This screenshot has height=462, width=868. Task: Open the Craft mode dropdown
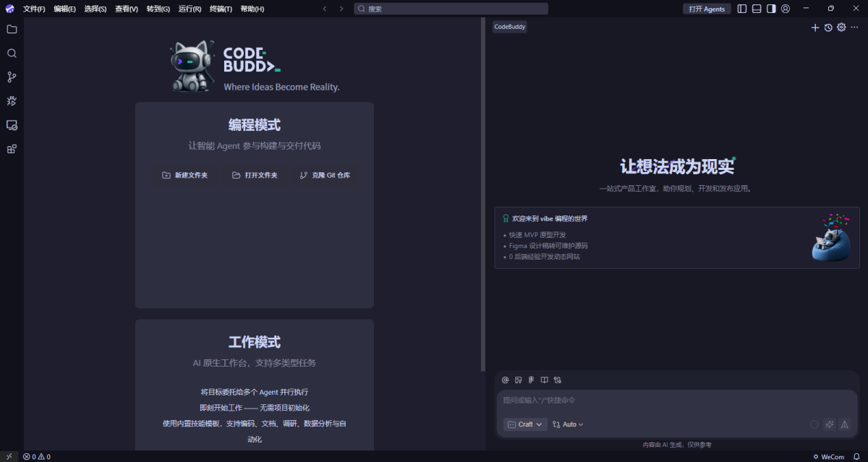coord(524,424)
